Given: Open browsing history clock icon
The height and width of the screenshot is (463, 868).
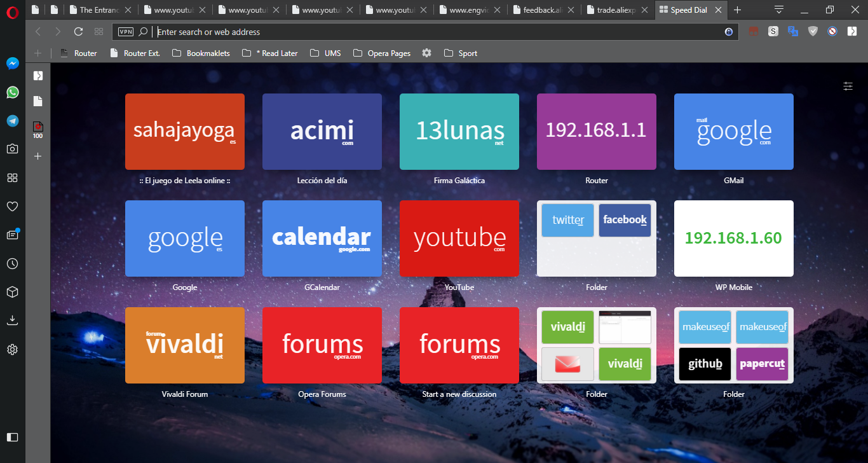Looking at the screenshot, I should coord(12,263).
